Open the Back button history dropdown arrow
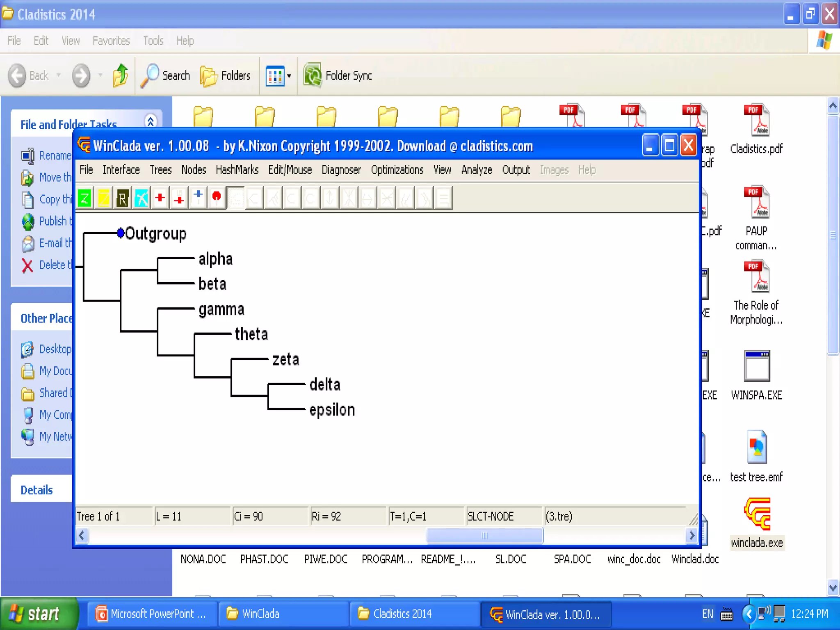The width and height of the screenshot is (840, 630). coord(59,75)
